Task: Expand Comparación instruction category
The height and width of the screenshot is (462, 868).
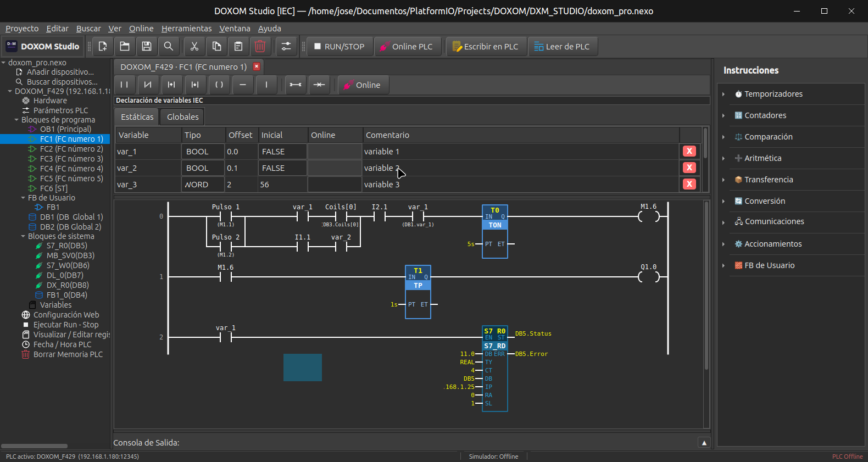Action: click(x=724, y=137)
